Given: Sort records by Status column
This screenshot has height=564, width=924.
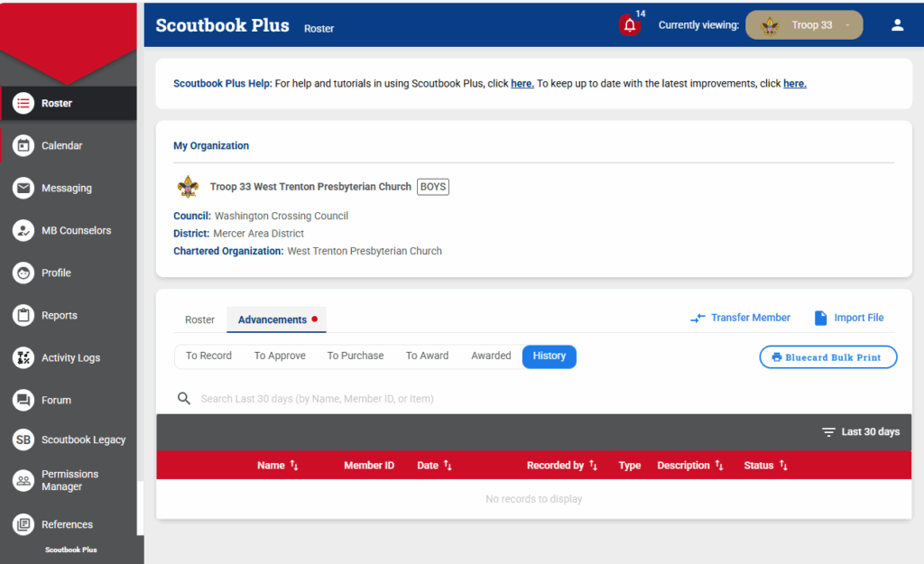Looking at the screenshot, I should pos(766,466).
